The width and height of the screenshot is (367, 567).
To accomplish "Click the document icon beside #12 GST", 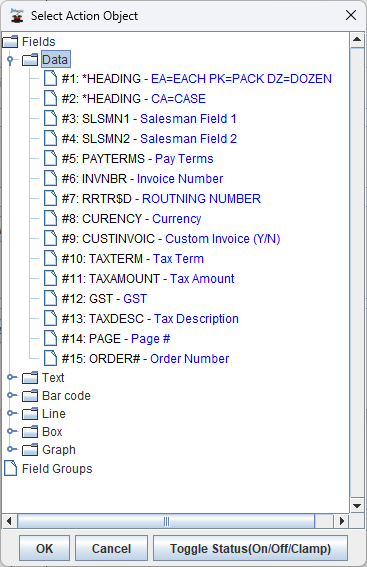I will coord(50,299).
